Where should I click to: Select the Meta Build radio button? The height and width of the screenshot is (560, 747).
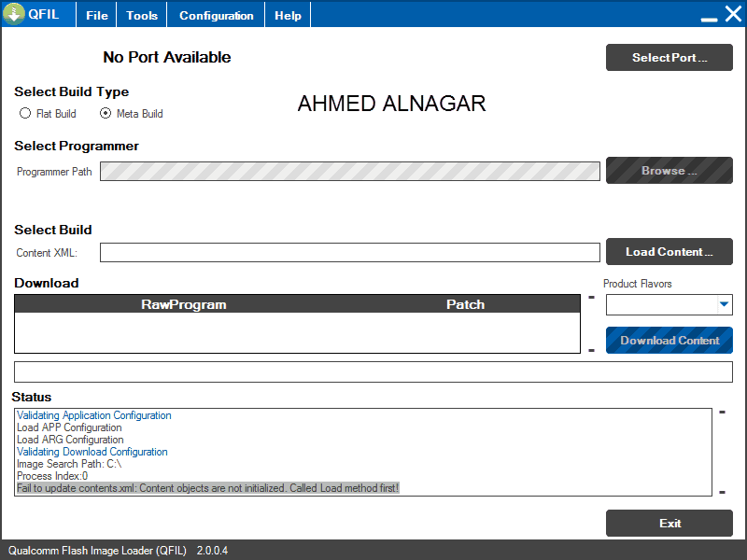point(106,113)
